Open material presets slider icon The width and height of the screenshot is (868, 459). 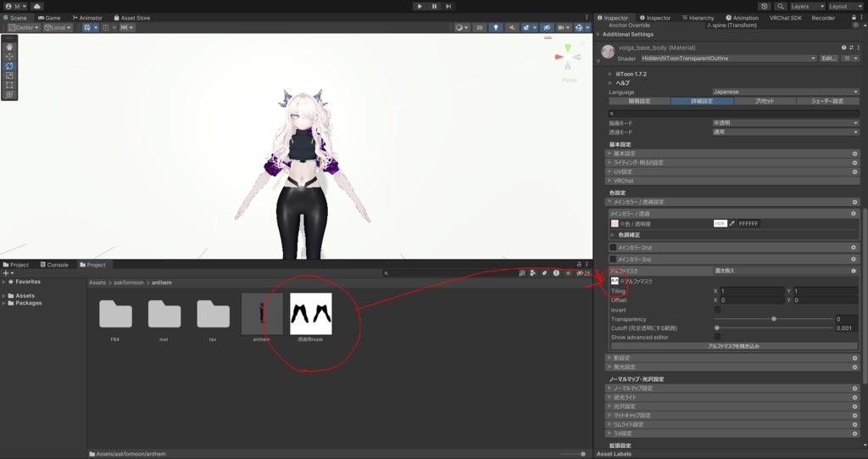click(x=851, y=48)
